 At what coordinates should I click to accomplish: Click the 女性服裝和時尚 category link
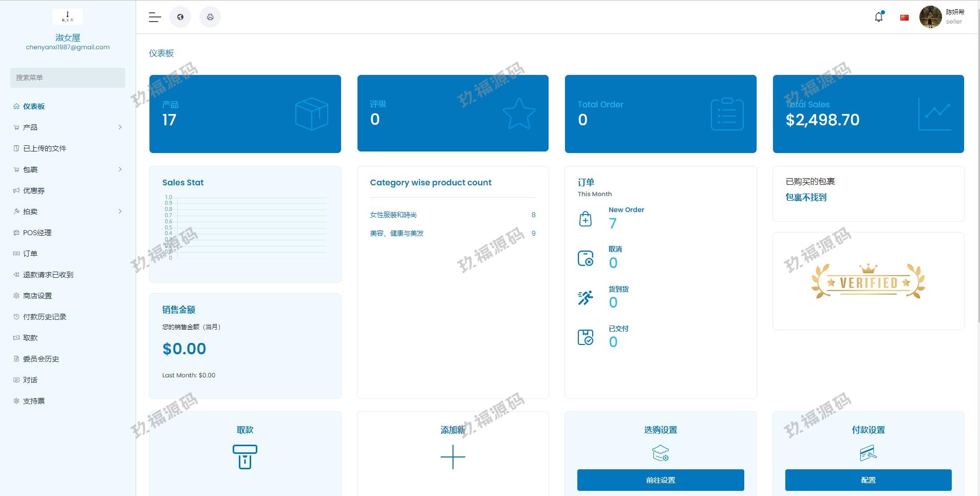click(393, 215)
